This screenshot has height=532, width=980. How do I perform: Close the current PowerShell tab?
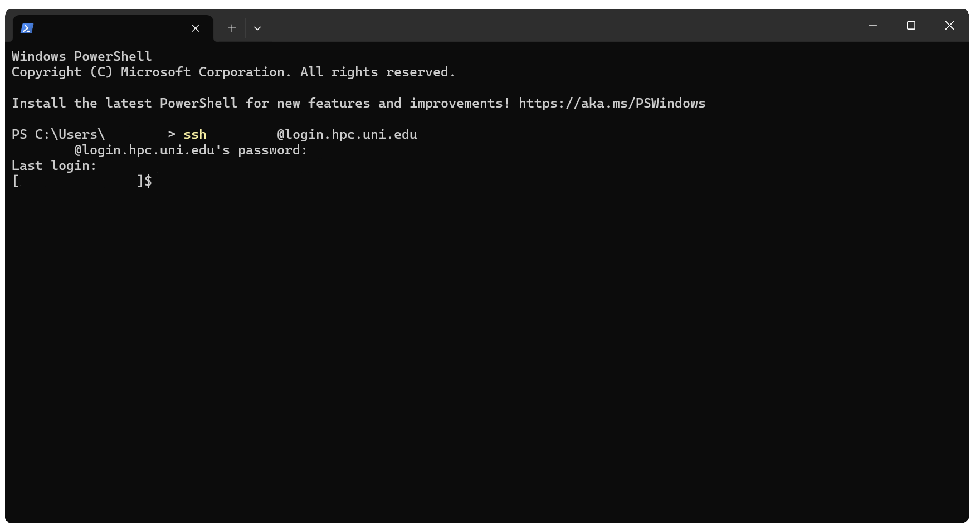196,28
